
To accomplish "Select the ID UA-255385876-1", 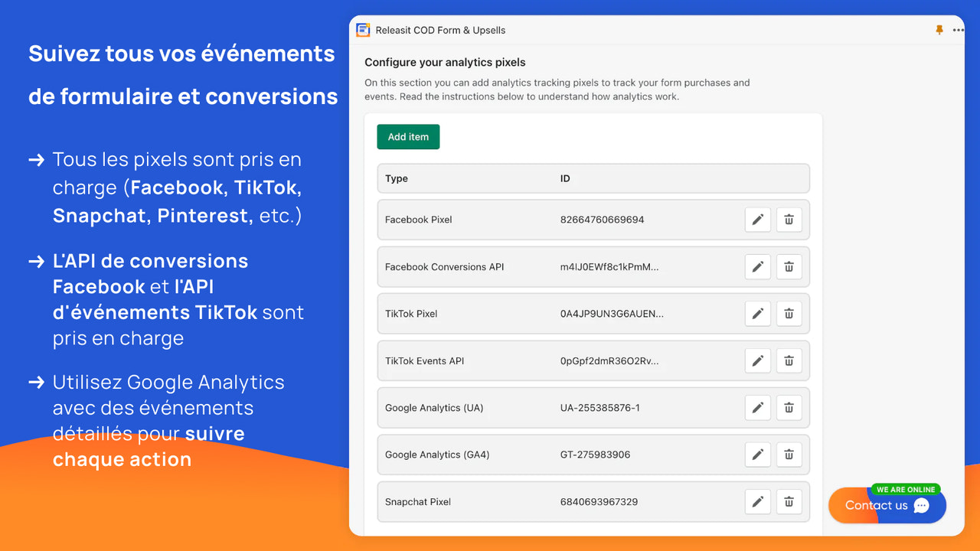I will click(600, 408).
